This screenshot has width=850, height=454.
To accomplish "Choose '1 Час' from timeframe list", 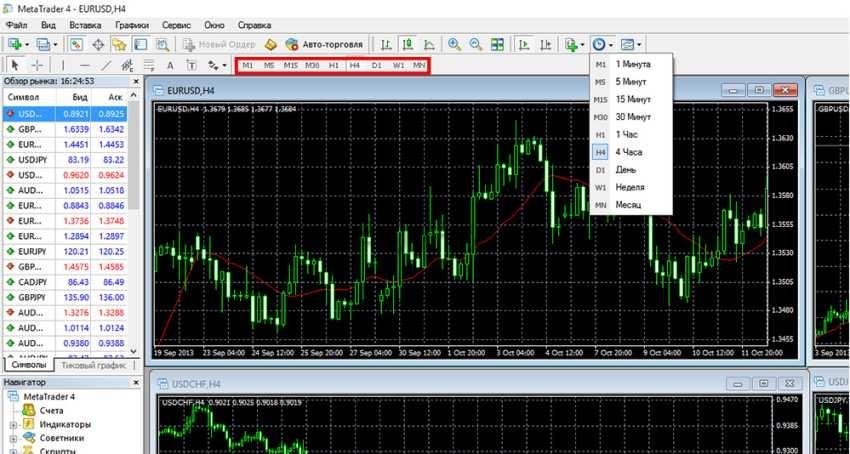I will (628, 134).
